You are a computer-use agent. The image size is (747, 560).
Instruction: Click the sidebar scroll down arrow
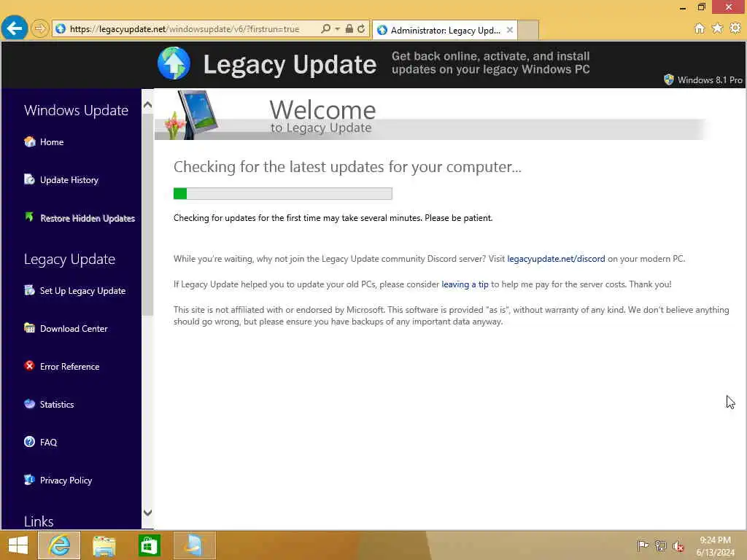click(x=147, y=513)
